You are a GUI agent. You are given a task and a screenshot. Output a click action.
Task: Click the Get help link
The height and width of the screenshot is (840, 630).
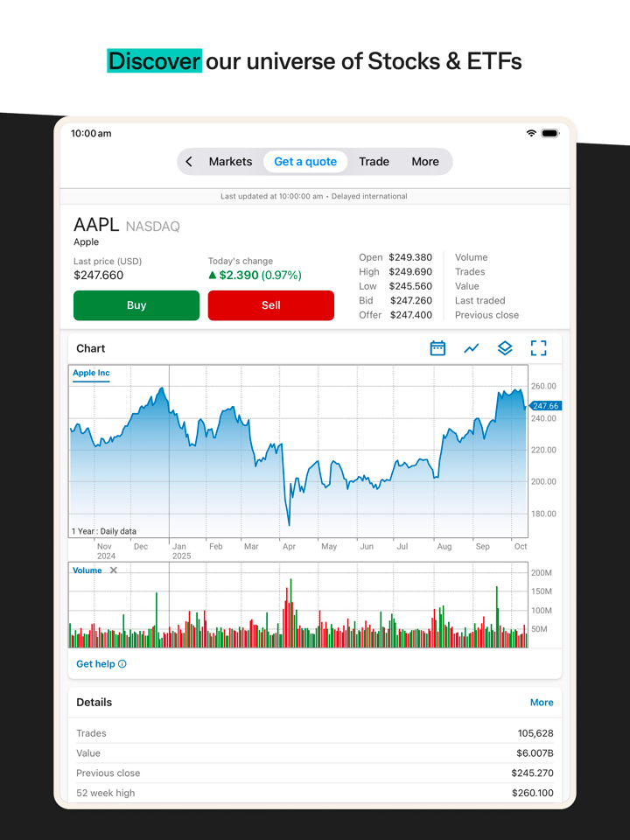point(95,664)
